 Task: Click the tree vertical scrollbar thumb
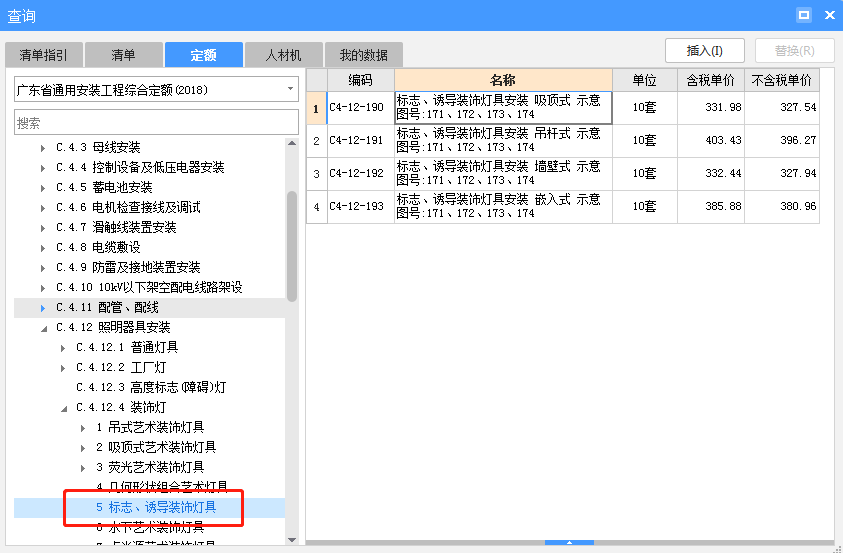click(292, 246)
